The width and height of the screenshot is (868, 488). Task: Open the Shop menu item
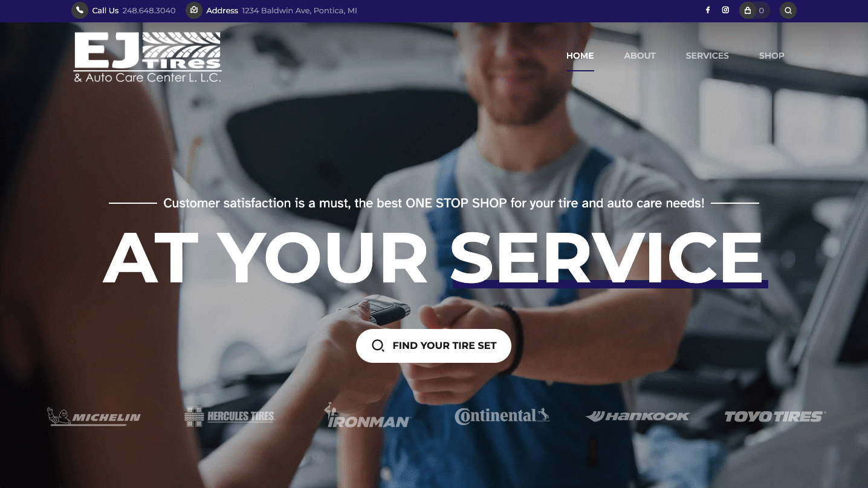pos(771,56)
